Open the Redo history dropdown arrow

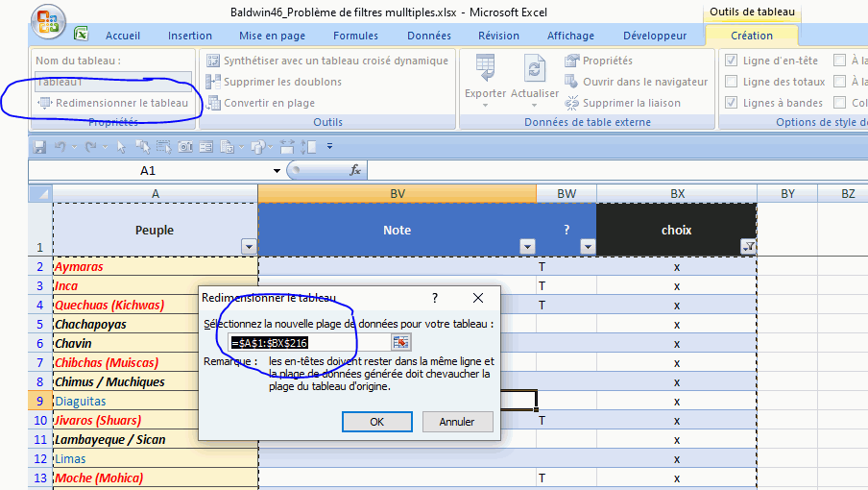tap(106, 147)
